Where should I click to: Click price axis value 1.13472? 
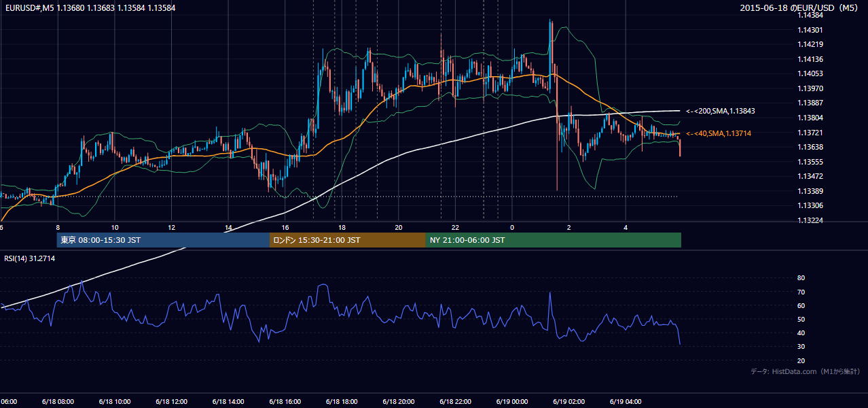(810, 176)
